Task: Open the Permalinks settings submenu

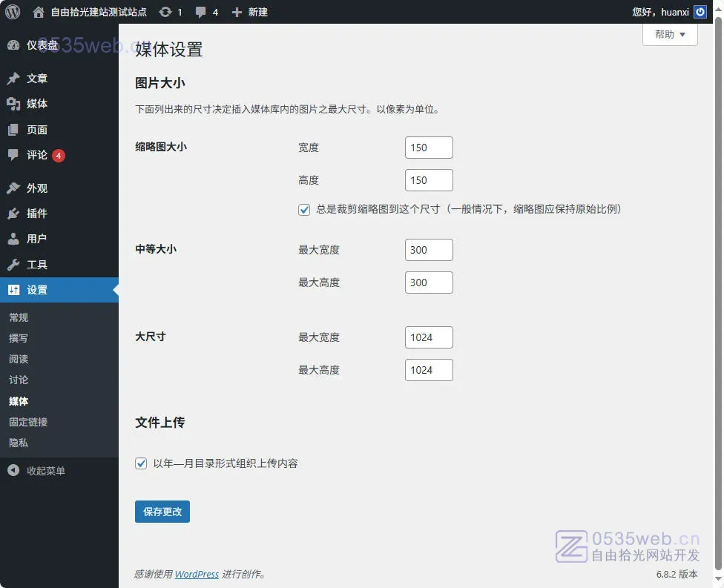Action: 28,422
